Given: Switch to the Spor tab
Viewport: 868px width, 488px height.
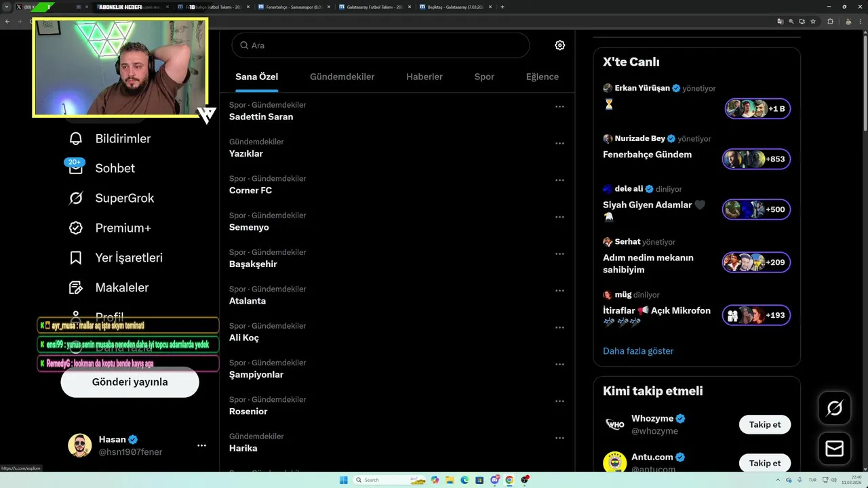Looking at the screenshot, I should point(484,77).
